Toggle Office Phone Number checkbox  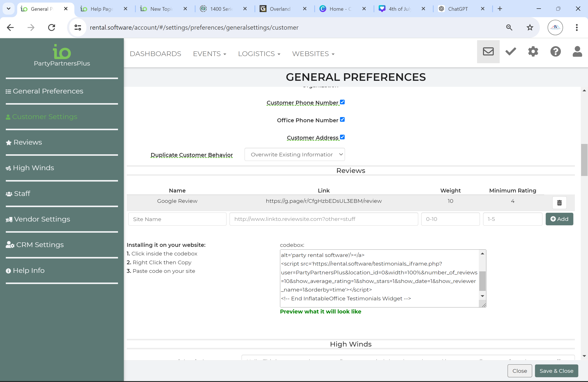click(x=342, y=119)
